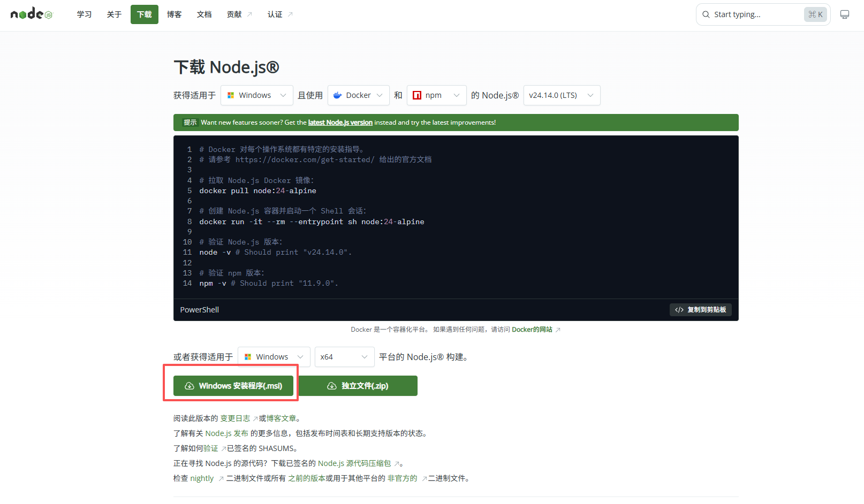Click the npm -v code line
The image size is (864, 504).
pos(269,284)
